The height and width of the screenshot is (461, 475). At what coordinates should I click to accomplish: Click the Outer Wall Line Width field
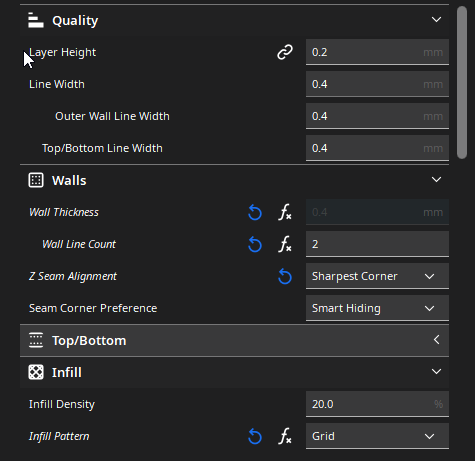(x=377, y=116)
